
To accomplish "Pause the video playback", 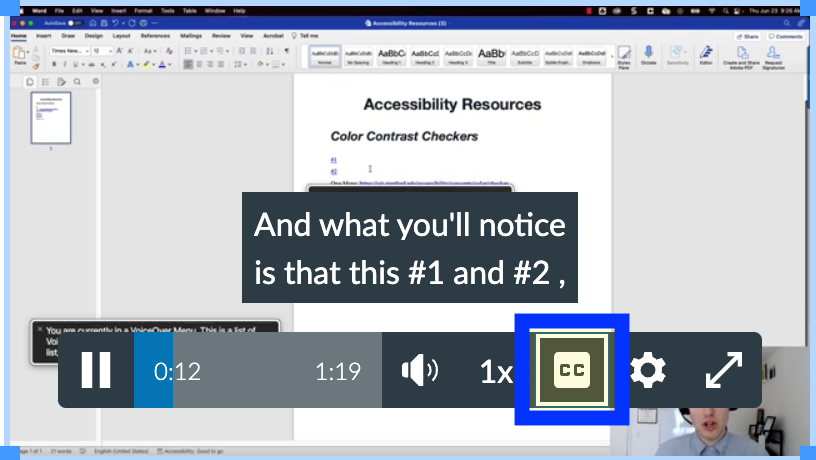I will (x=96, y=370).
